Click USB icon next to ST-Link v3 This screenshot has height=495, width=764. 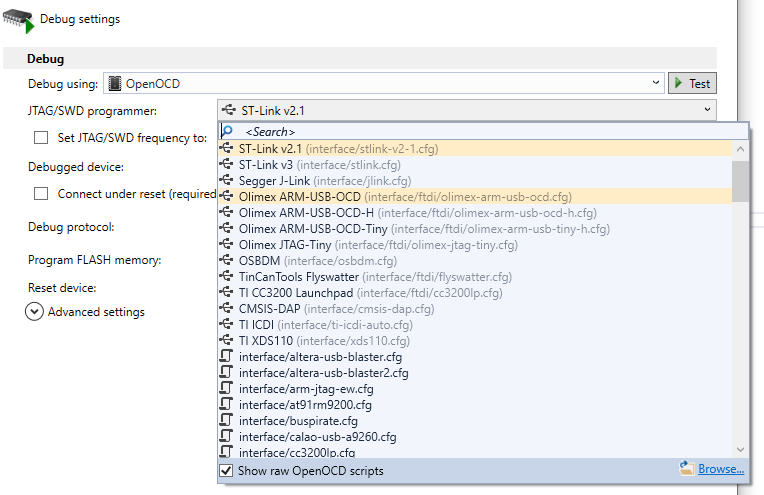click(226, 164)
